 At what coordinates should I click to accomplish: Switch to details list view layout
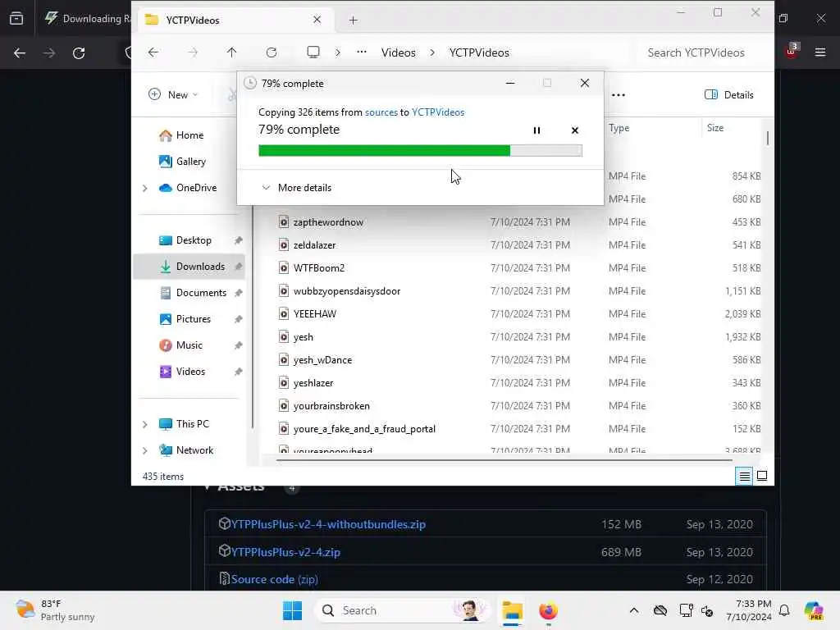coord(744,477)
